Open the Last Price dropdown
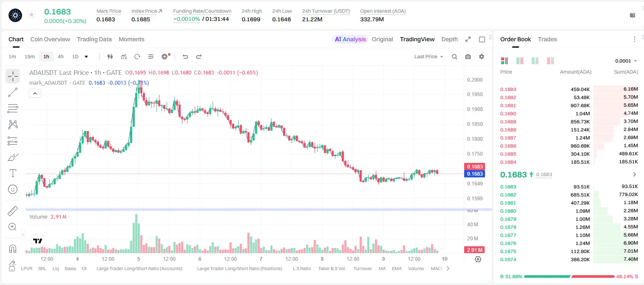Image resolution: width=644 pixels, height=285 pixels. tap(428, 57)
